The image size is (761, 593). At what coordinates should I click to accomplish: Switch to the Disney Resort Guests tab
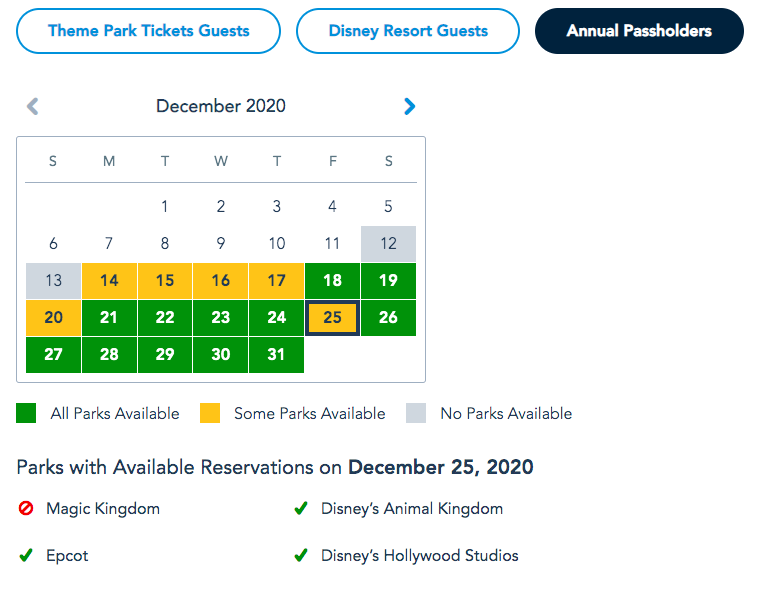[408, 31]
